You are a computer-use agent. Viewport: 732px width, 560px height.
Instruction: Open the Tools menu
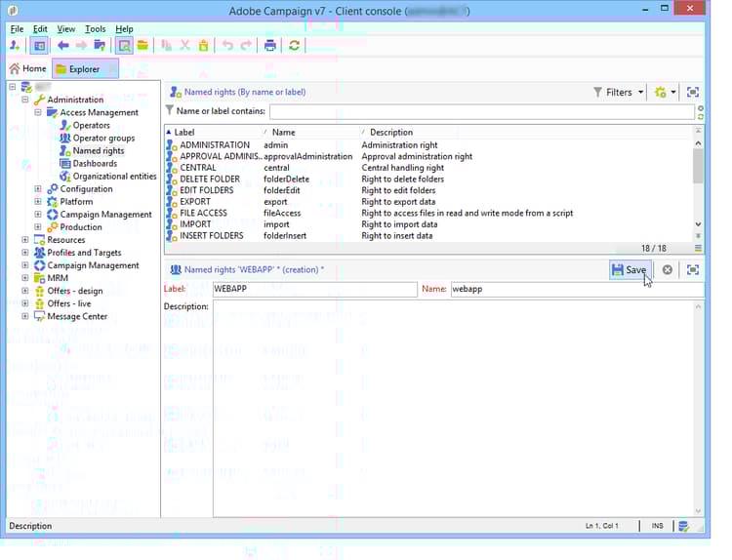click(x=96, y=29)
